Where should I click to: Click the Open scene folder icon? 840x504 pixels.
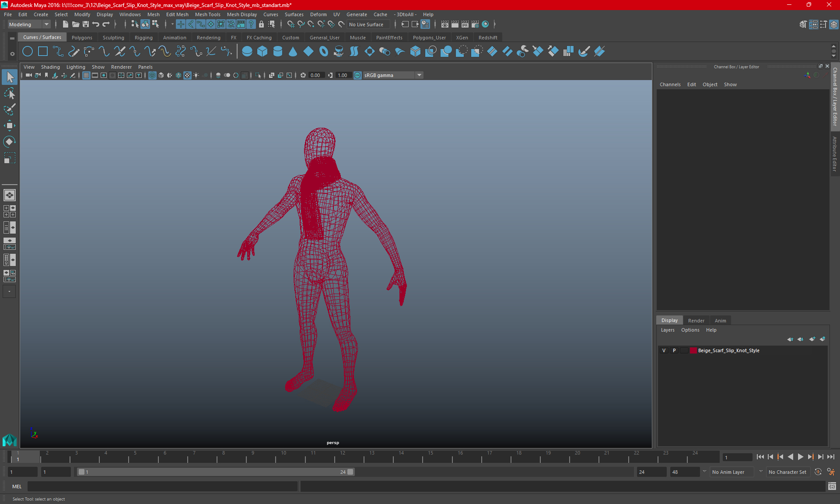(75, 24)
